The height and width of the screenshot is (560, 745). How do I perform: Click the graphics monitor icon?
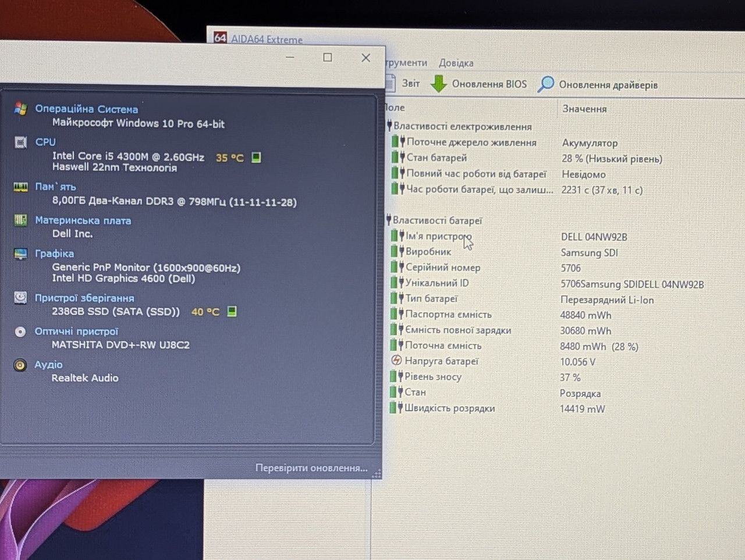(x=21, y=254)
